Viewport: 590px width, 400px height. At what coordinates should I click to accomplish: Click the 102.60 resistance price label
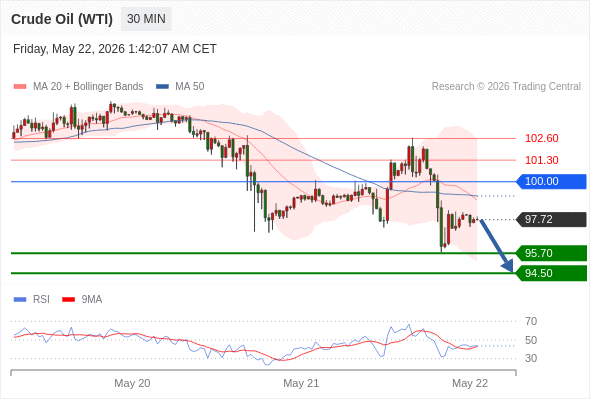(x=542, y=138)
